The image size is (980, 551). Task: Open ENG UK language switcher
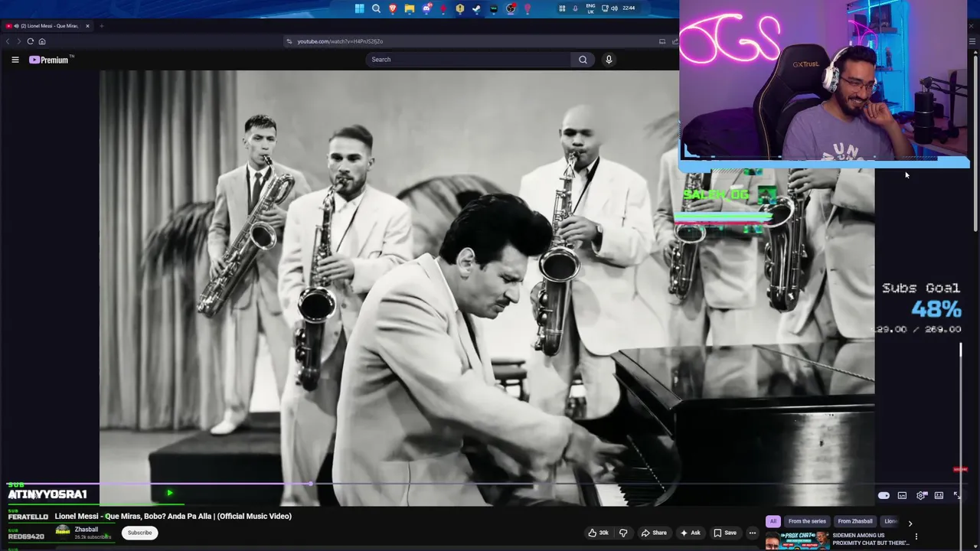click(590, 8)
